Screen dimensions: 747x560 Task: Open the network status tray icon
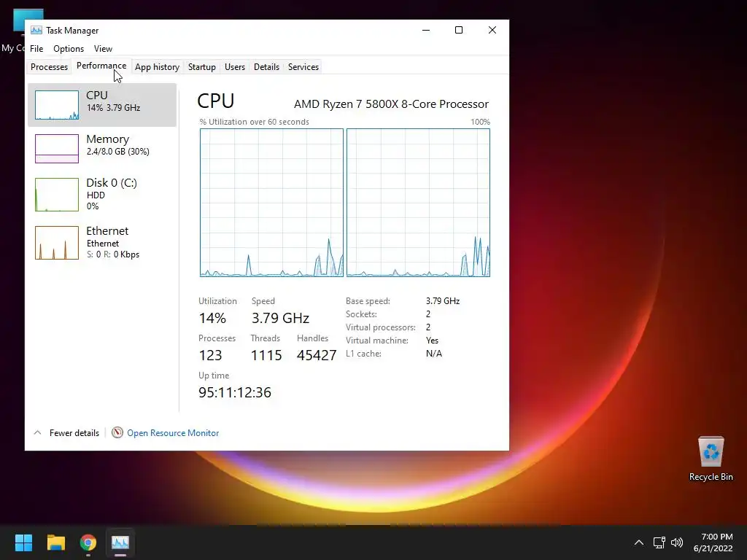(659, 542)
